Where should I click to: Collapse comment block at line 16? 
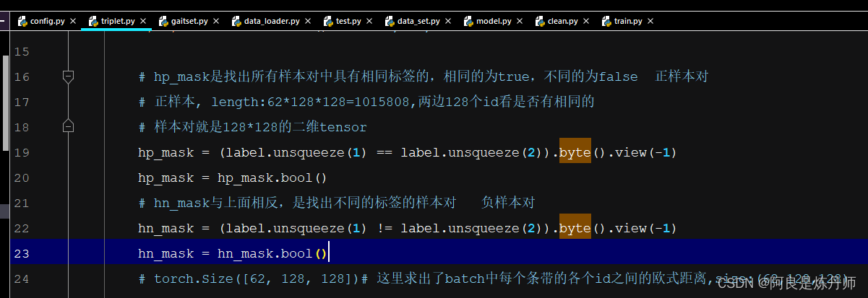(69, 76)
